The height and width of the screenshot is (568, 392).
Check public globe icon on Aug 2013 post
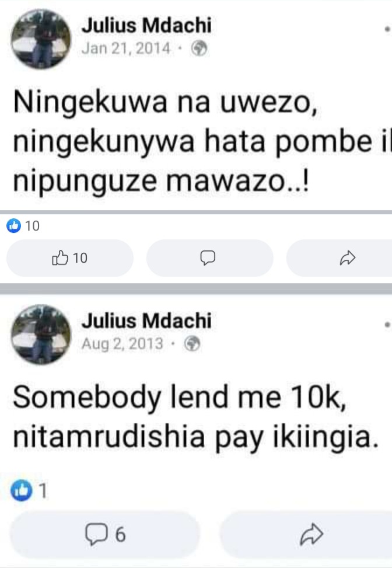[192, 344]
